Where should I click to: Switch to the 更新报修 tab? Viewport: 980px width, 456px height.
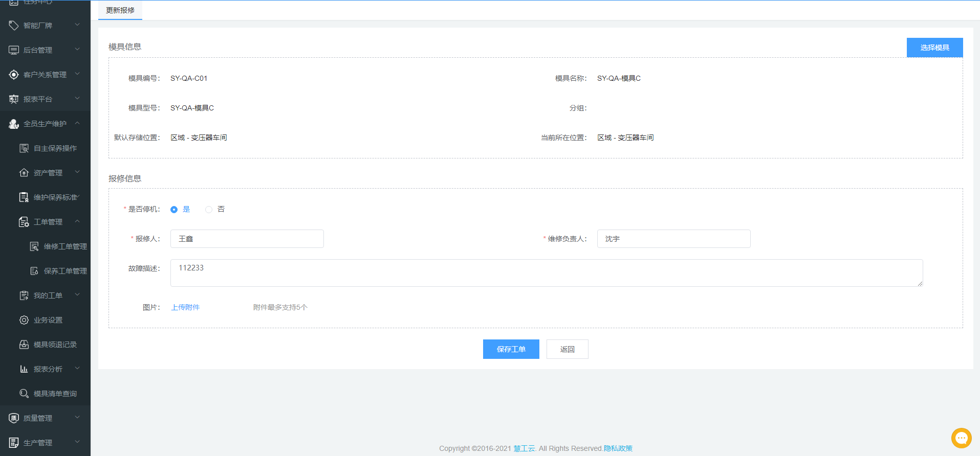(120, 10)
